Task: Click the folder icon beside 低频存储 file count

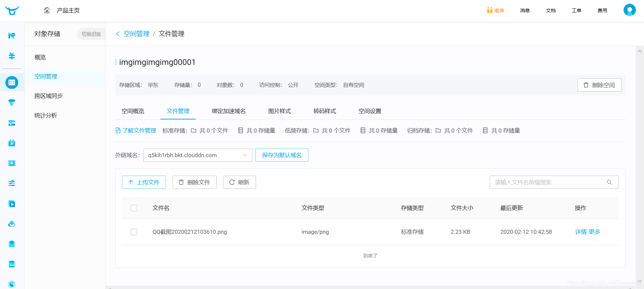Action: [x=316, y=131]
